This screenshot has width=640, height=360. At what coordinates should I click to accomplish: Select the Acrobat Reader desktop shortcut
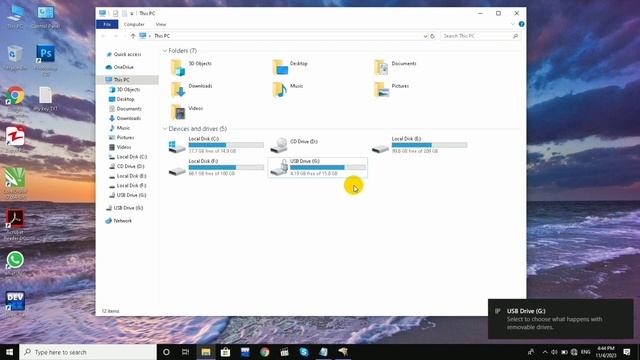pos(15,224)
